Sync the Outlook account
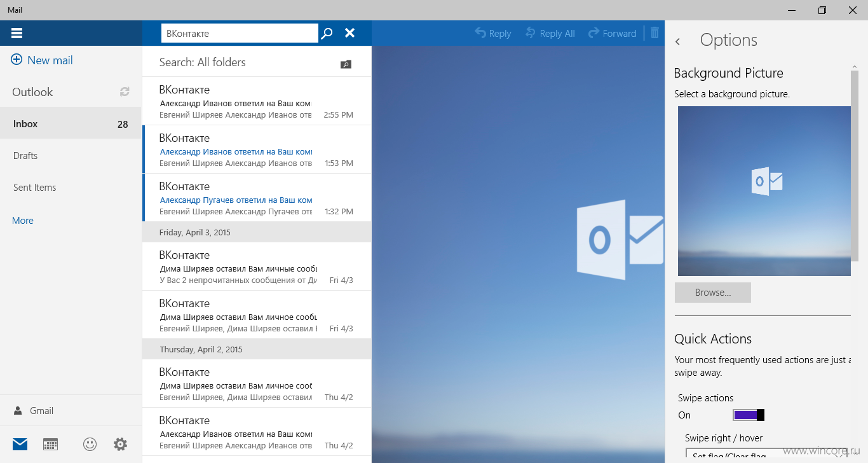The image size is (868, 463). coord(125,92)
